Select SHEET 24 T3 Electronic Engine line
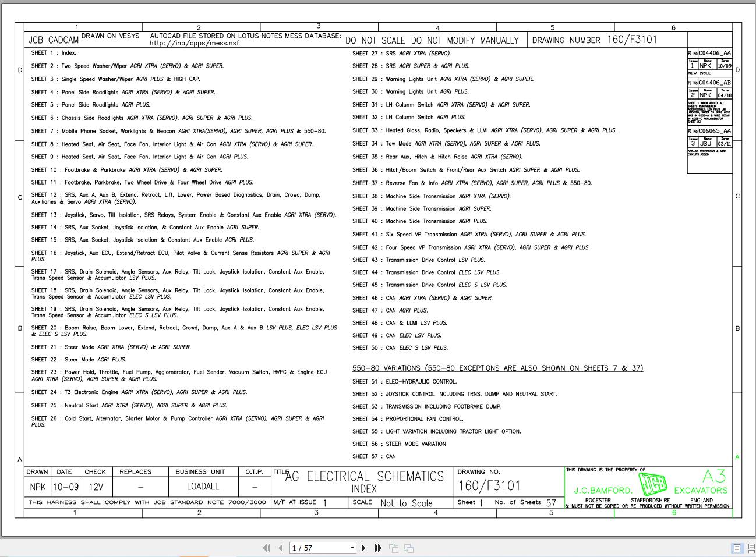Image resolution: width=756 pixels, height=557 pixels. coord(139,392)
